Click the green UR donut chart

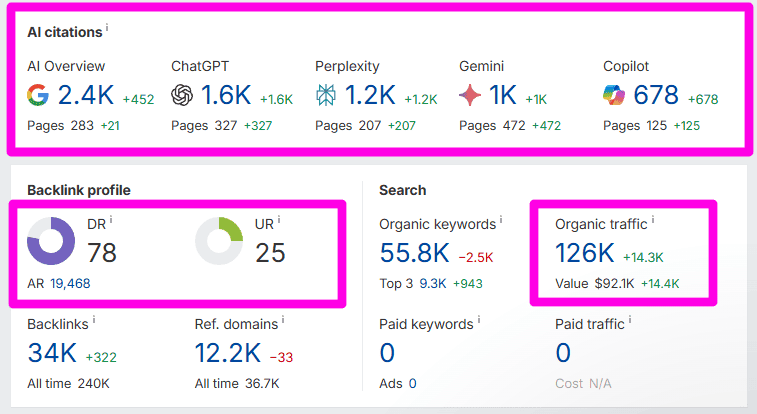(219, 241)
